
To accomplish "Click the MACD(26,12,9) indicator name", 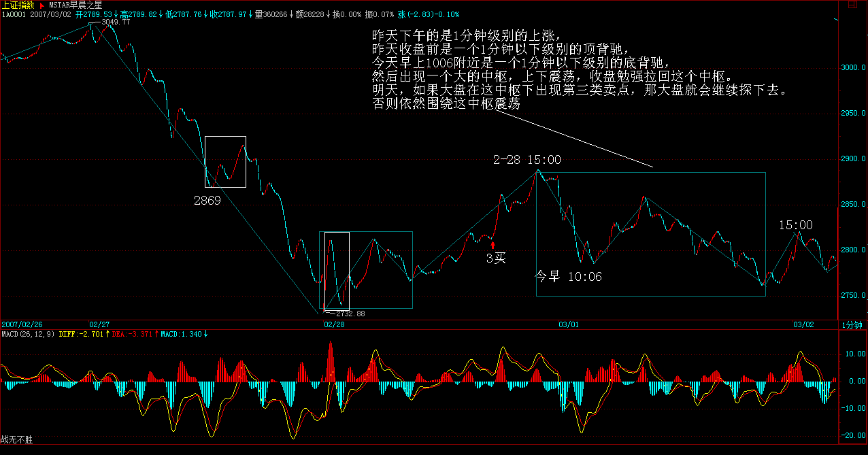I will (x=29, y=334).
